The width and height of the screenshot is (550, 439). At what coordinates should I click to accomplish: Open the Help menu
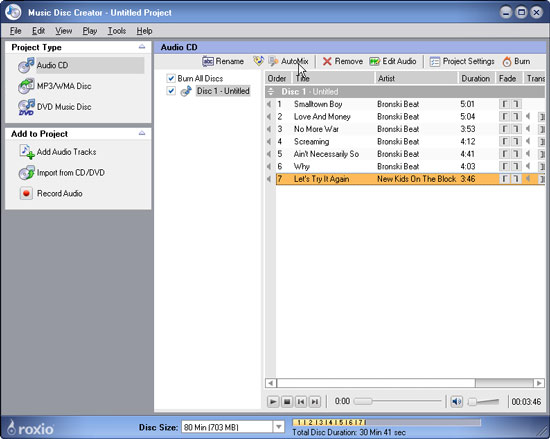(144, 31)
